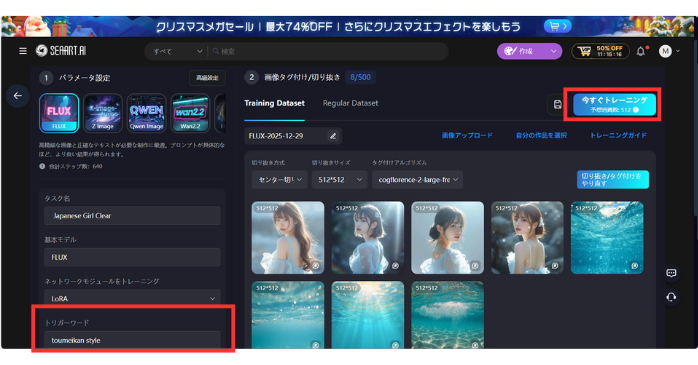Expand the arrow next to 作成 button
The image size is (698, 365).
(x=553, y=51)
